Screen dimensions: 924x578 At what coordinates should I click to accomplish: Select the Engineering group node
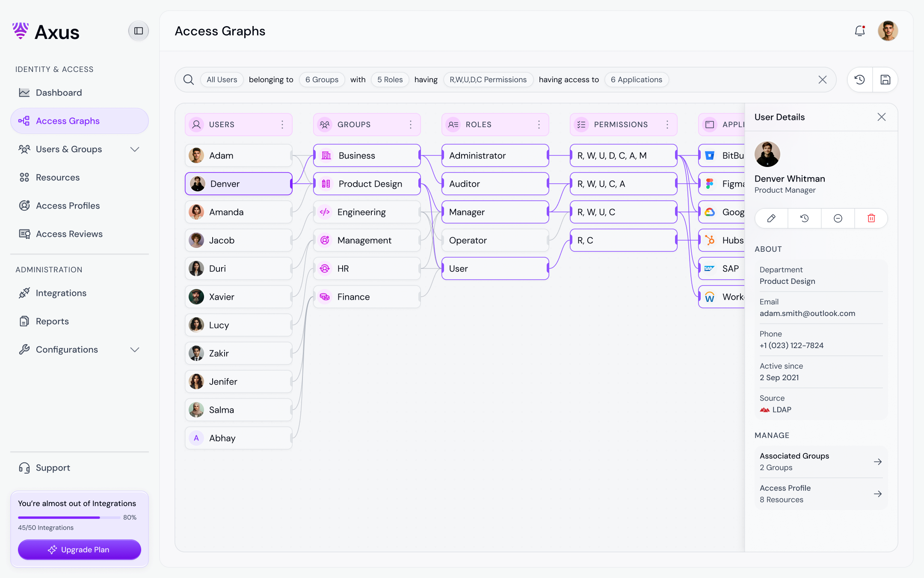pyautogui.click(x=367, y=212)
